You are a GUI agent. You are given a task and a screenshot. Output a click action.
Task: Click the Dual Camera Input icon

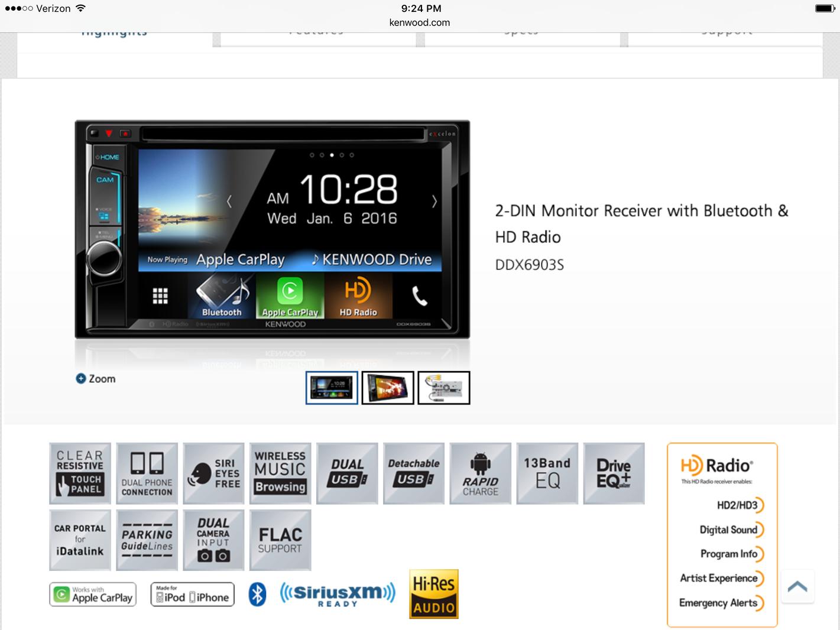point(213,540)
